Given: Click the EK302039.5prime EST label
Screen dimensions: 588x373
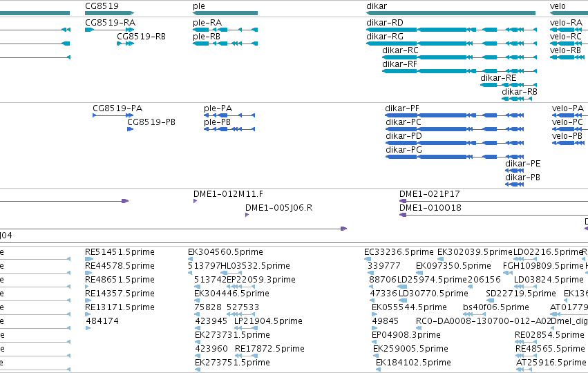Looking at the screenshot, I should point(475,252).
